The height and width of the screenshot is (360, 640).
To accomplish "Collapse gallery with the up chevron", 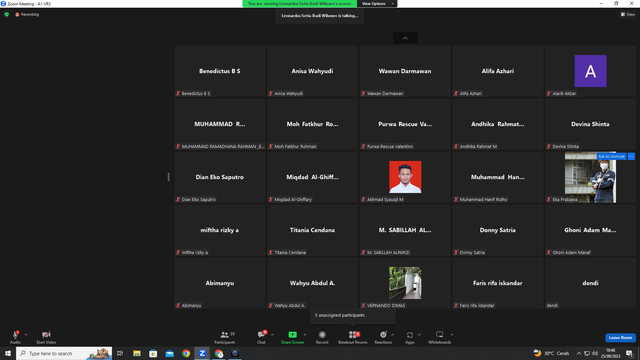I will (405, 38).
